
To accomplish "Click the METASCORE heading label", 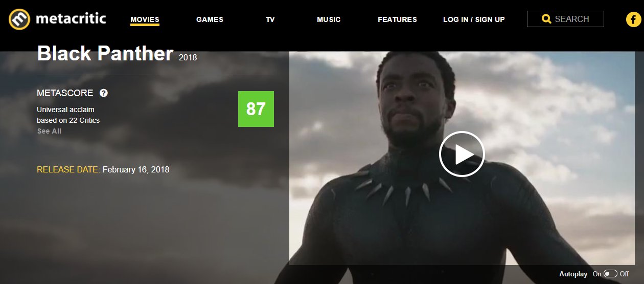I will click(x=65, y=93).
